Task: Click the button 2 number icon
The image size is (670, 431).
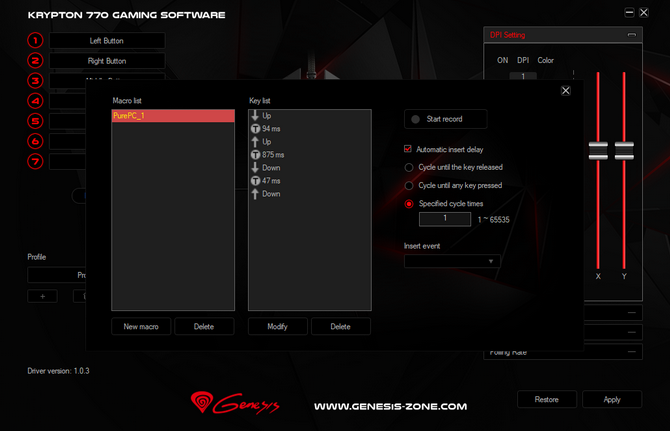Action: pyautogui.click(x=35, y=61)
